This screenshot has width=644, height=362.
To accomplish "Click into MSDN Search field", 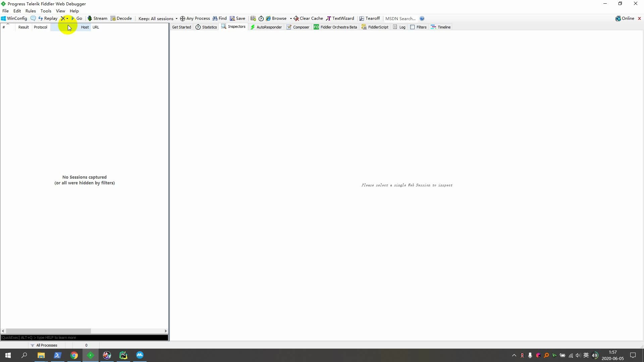I will (x=400, y=18).
